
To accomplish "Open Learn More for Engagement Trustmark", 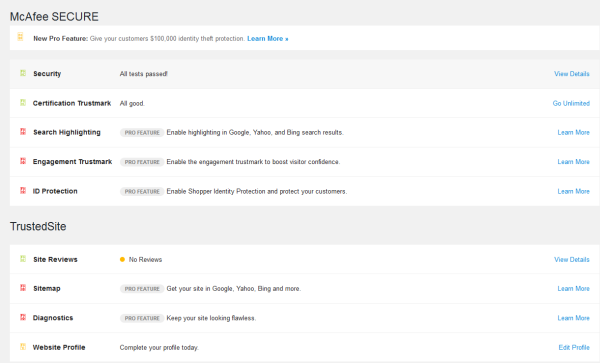I will click(x=573, y=162).
